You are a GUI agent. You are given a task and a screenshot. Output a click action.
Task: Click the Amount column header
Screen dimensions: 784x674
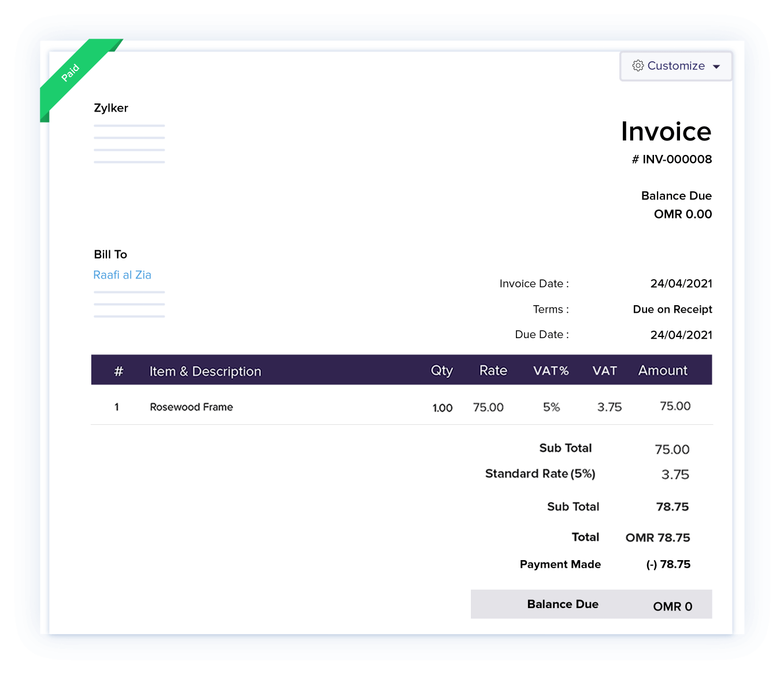(663, 371)
